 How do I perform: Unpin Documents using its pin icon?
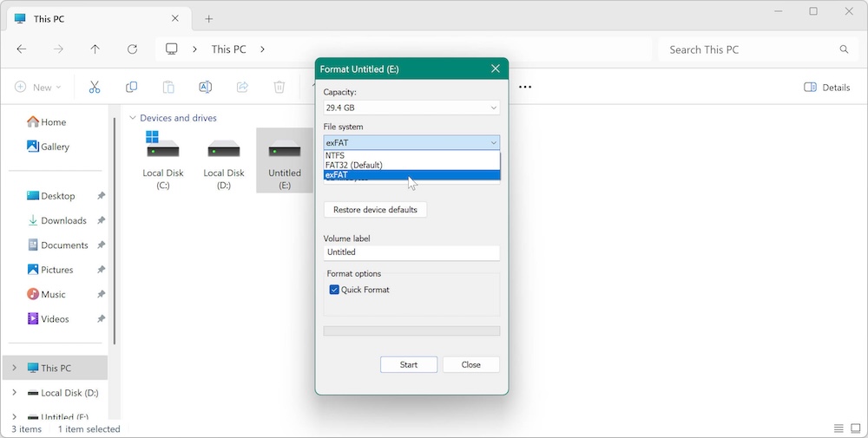(x=101, y=245)
